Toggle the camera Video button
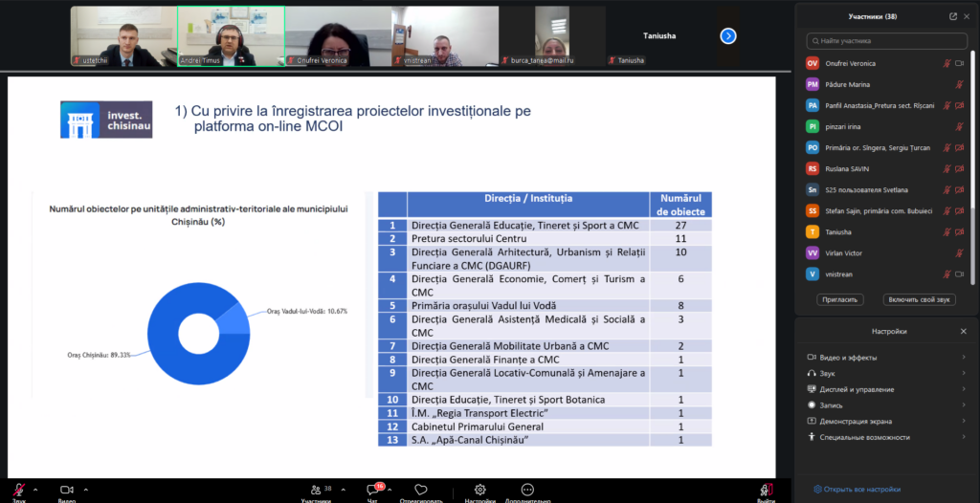The width and height of the screenshot is (980, 503). pos(67,490)
